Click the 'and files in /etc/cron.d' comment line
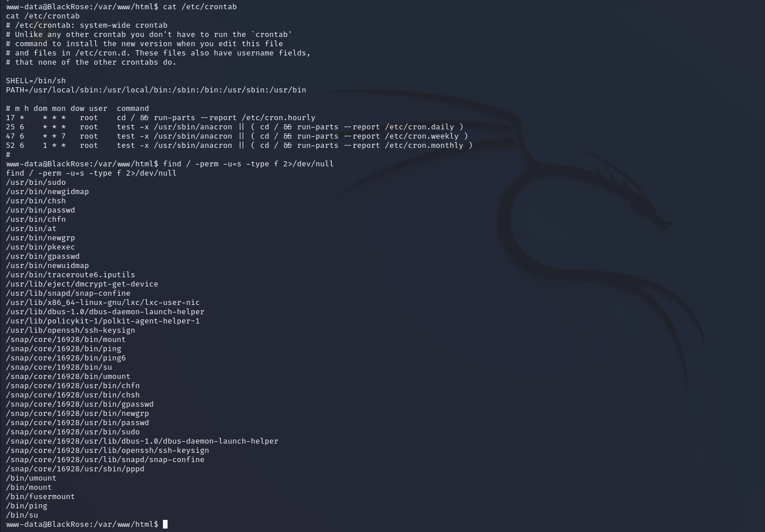Screen dimensions: 765x532 click(x=158, y=53)
